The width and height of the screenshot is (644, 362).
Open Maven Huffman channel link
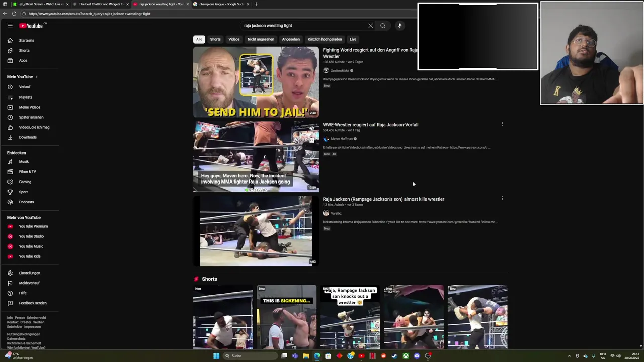point(342,139)
